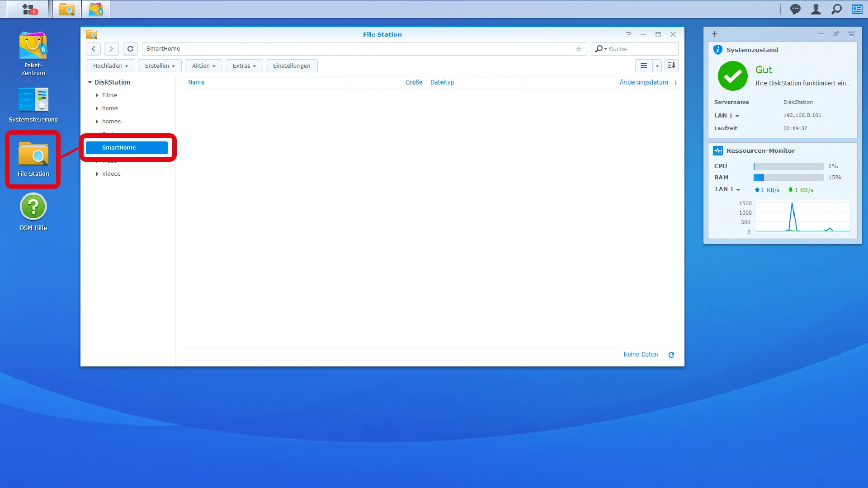This screenshot has height=488, width=868.
Task: Open the Erstellen dropdown
Action: [160, 66]
